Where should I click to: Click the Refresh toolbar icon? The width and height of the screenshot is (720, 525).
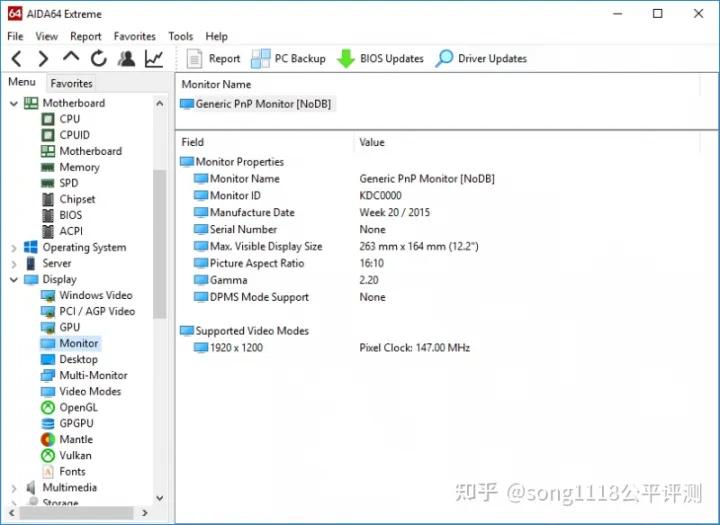98,59
